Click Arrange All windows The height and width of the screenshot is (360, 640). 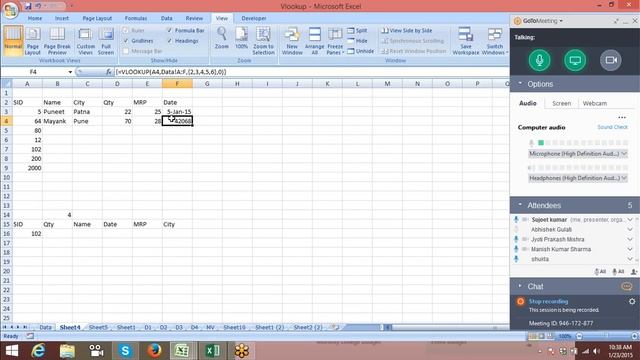coord(314,40)
